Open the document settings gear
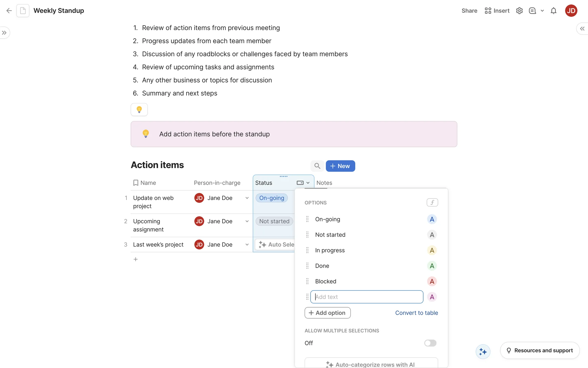 pyautogui.click(x=519, y=11)
